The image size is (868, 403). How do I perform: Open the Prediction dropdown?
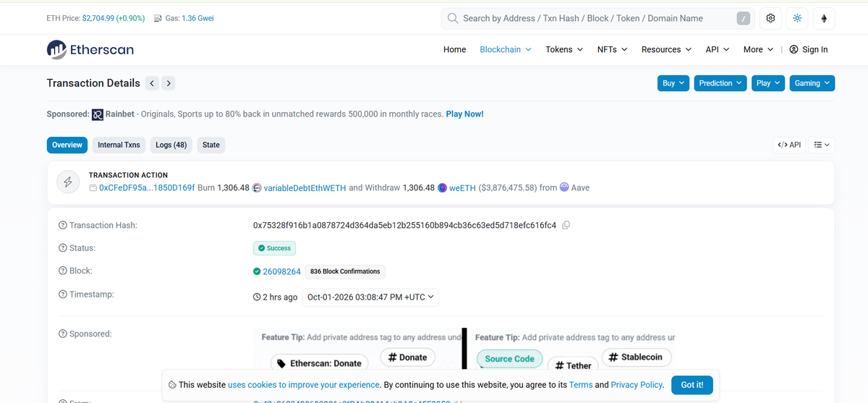720,83
